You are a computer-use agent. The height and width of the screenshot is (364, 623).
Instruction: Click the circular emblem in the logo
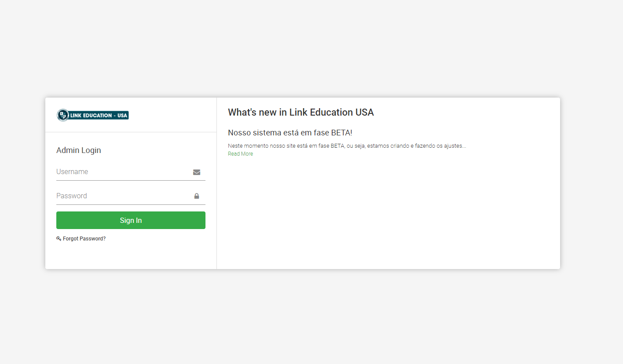tap(63, 115)
